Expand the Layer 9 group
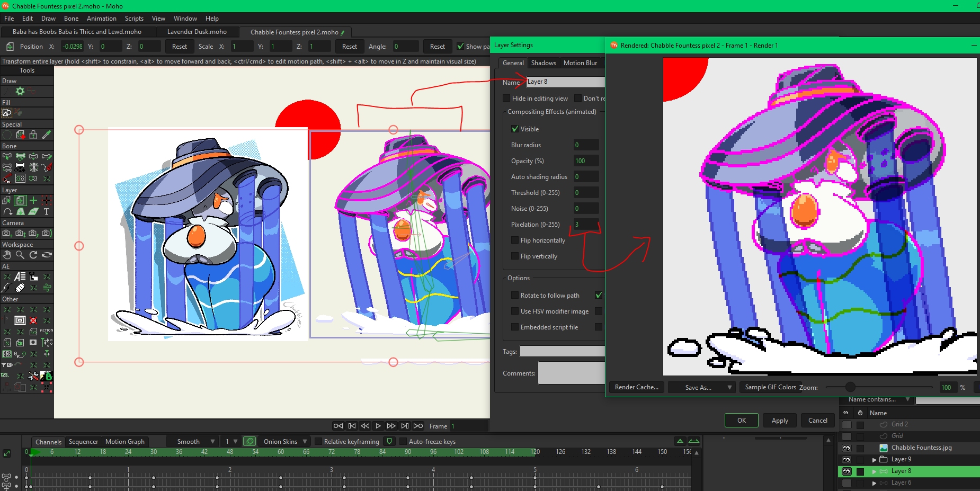 (x=874, y=459)
